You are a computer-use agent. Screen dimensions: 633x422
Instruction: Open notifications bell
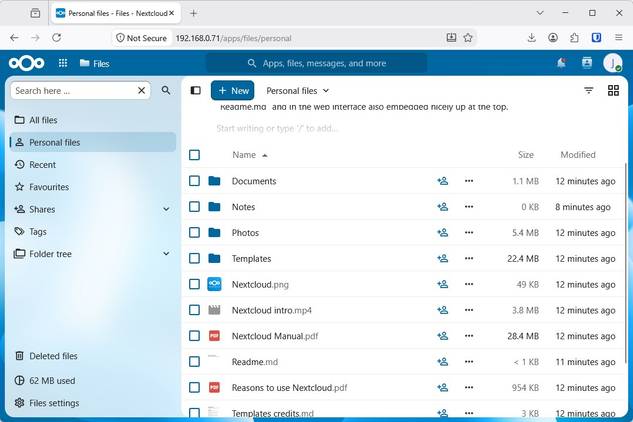pos(561,63)
